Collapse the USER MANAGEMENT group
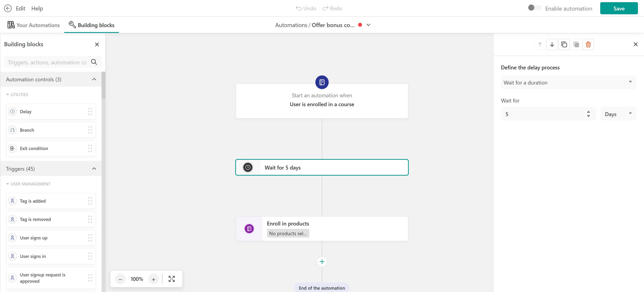Image resolution: width=644 pixels, height=292 pixels. 8,184
